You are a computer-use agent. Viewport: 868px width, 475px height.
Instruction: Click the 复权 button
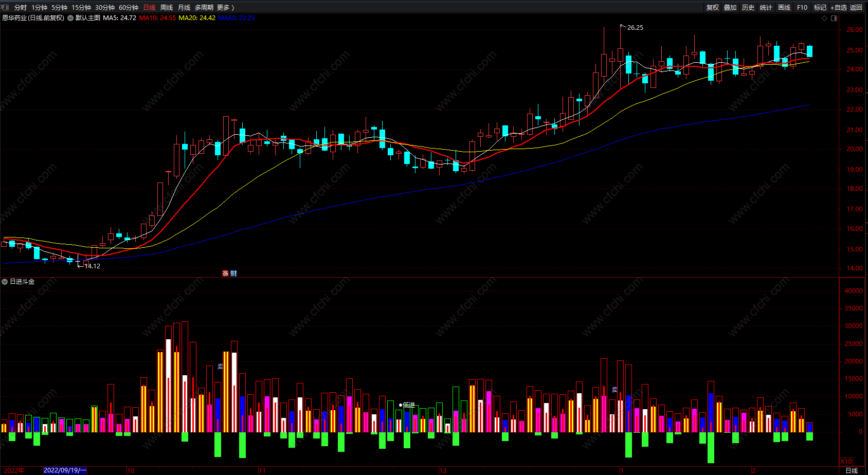[713, 7]
